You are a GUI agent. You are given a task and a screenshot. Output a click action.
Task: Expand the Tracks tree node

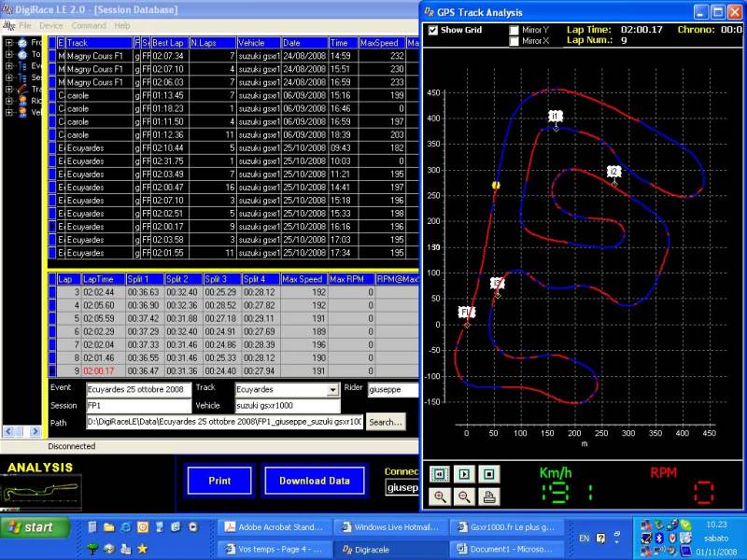tap(8, 89)
